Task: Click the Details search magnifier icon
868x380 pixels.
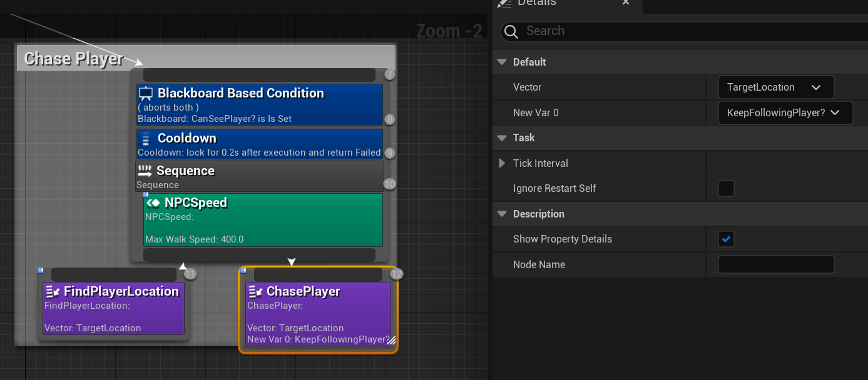Action: (511, 31)
